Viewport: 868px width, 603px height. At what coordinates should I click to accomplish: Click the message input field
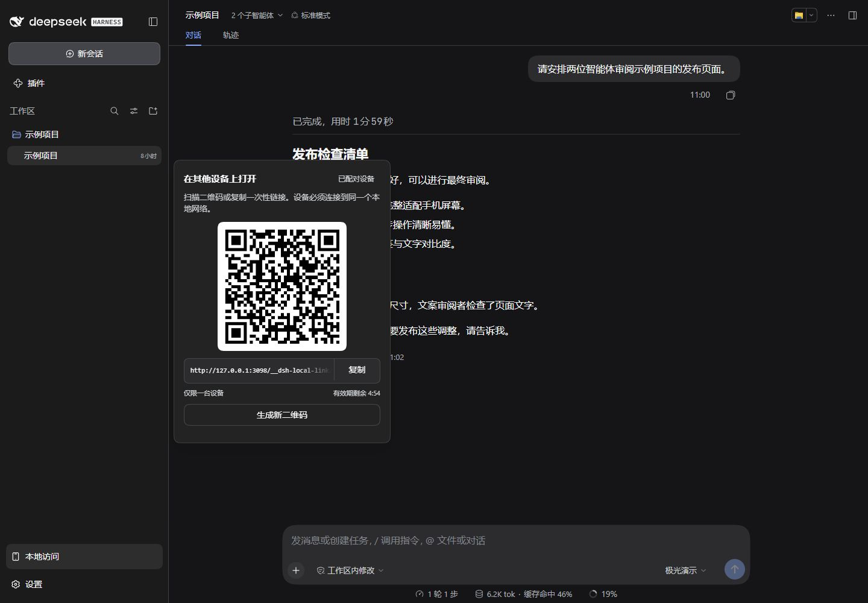(x=516, y=541)
